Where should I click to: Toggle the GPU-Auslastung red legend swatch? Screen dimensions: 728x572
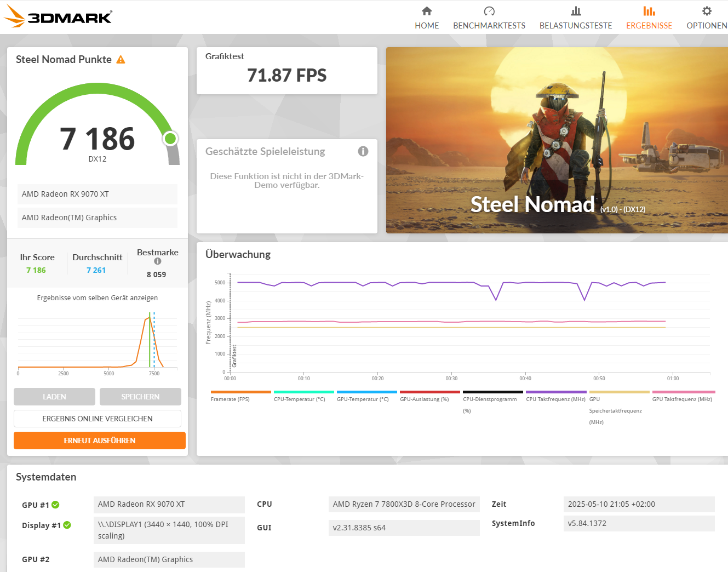[x=430, y=392]
